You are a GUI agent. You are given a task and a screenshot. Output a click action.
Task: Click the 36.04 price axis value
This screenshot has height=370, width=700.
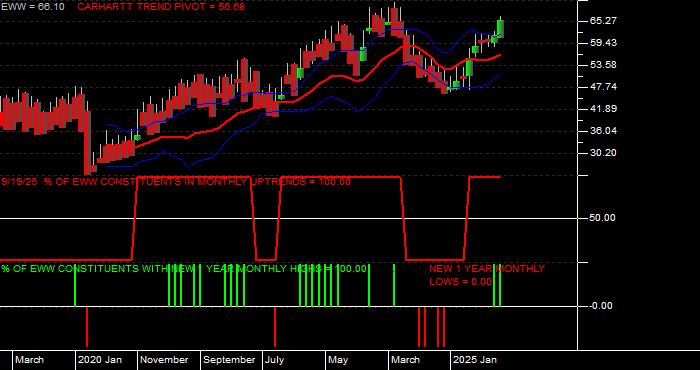click(603, 131)
